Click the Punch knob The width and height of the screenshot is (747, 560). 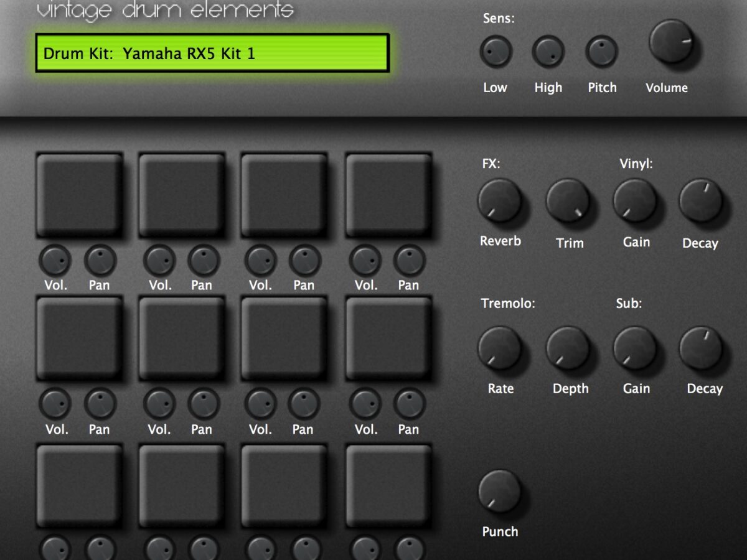499,491
